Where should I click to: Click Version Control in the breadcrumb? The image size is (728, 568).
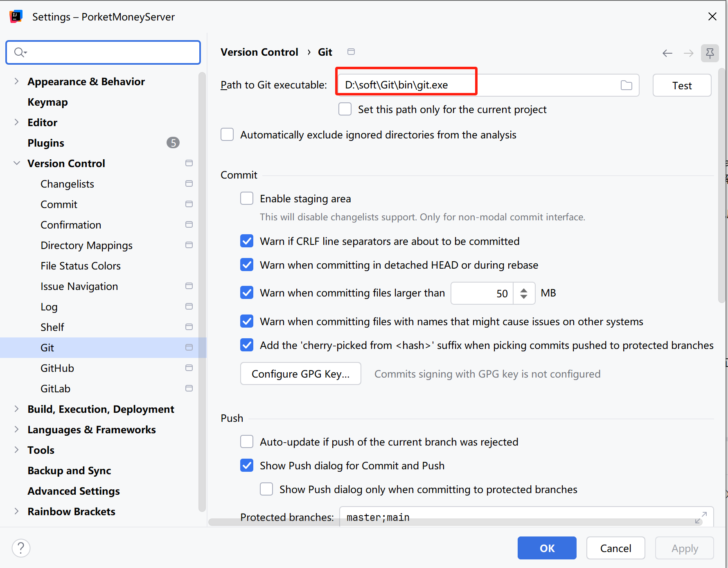click(259, 52)
